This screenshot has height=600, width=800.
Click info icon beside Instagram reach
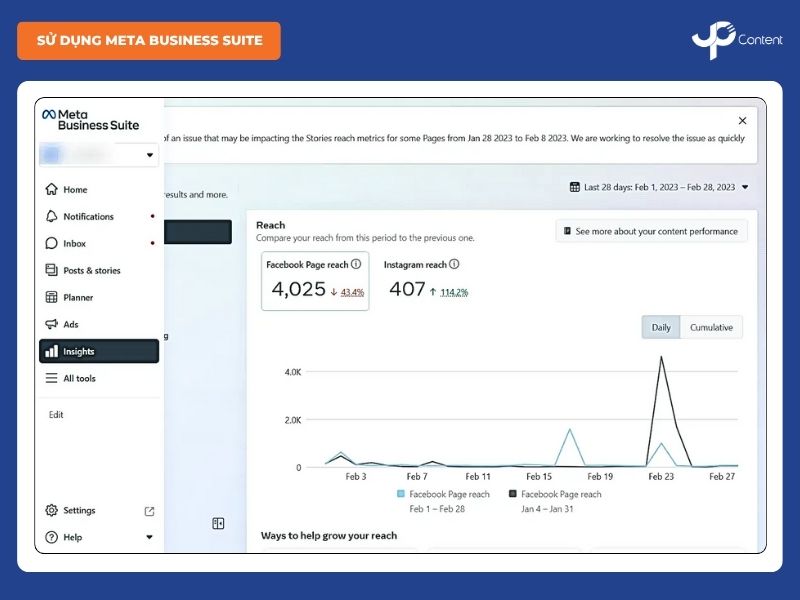(x=454, y=265)
